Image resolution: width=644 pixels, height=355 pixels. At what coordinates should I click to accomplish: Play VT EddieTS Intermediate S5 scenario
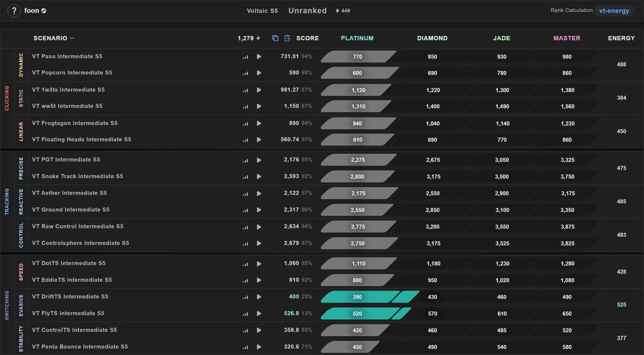click(259, 280)
